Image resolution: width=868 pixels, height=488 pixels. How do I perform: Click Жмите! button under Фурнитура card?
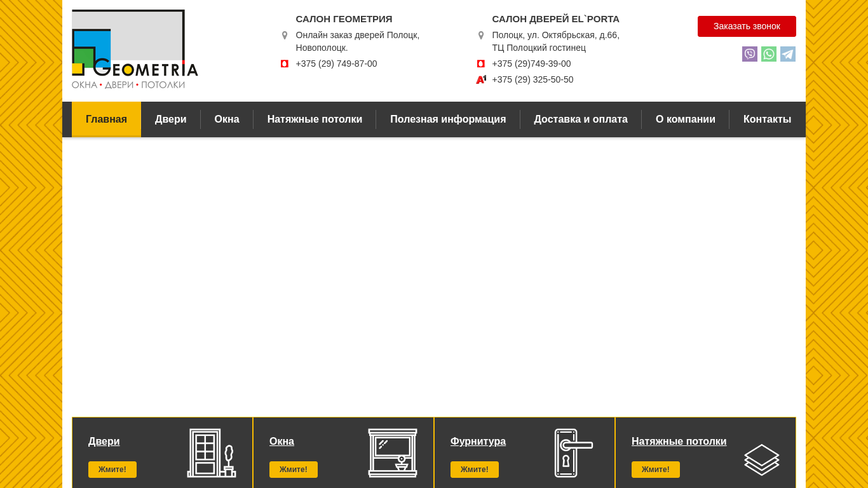[475, 470]
